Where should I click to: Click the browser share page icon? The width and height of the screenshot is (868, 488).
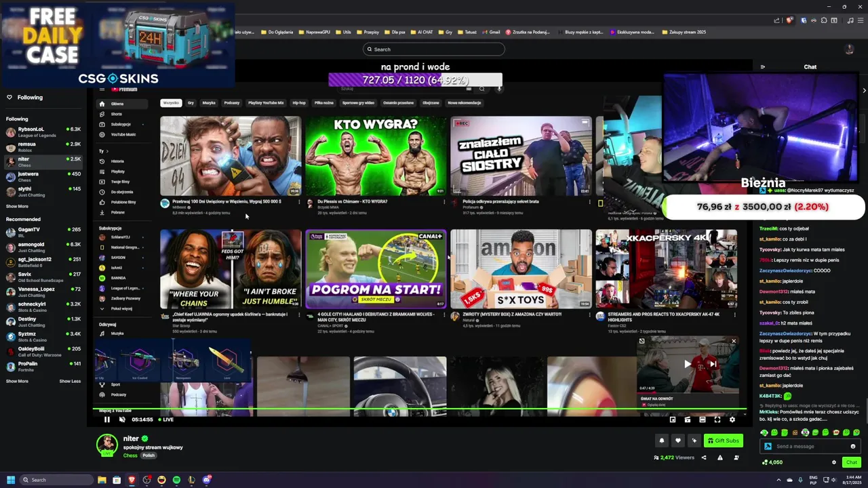pyautogui.click(x=777, y=20)
